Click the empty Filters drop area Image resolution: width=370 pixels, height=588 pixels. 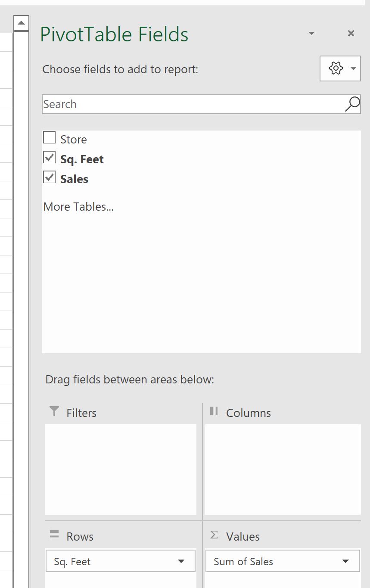121,469
